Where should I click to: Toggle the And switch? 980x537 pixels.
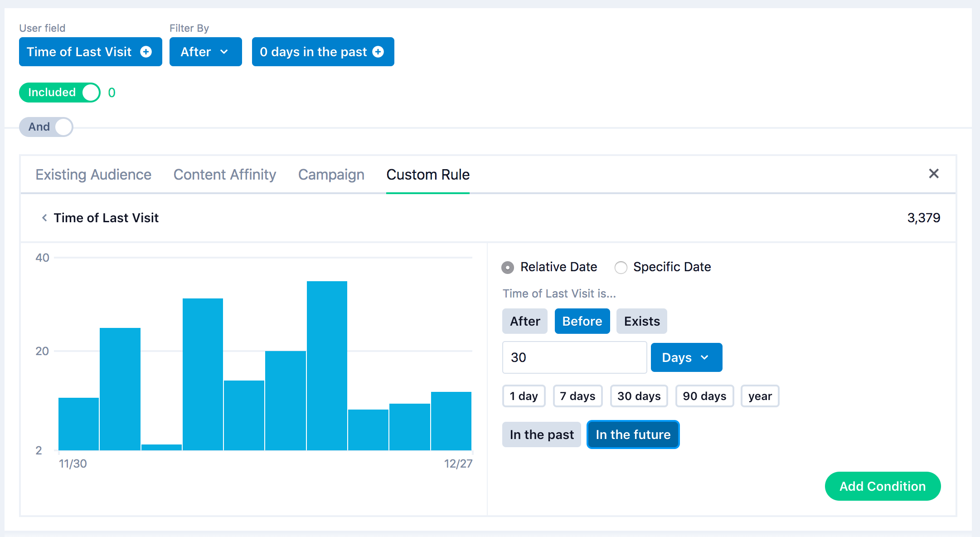coord(46,127)
